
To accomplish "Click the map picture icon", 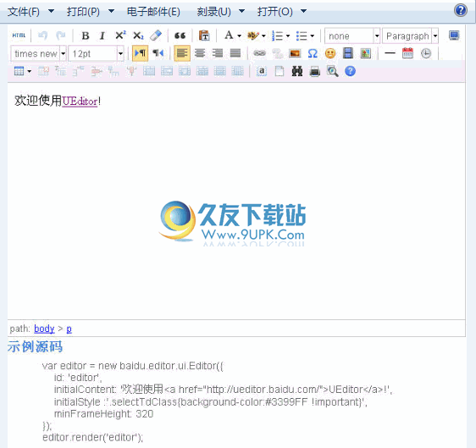I will coord(366,53).
